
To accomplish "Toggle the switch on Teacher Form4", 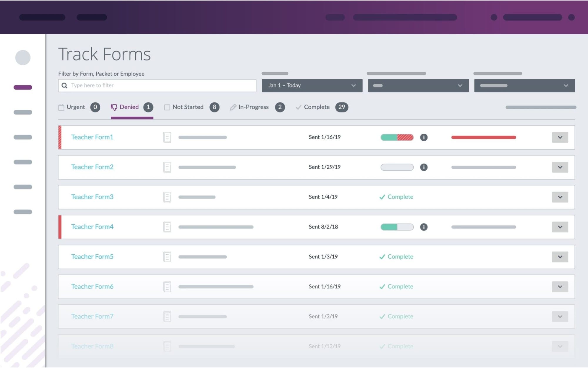I will [x=397, y=226].
